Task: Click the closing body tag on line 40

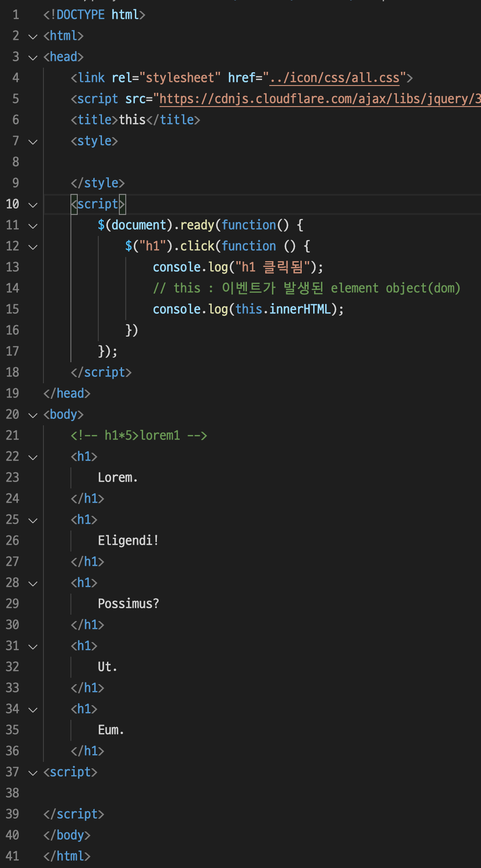Action: [x=67, y=835]
